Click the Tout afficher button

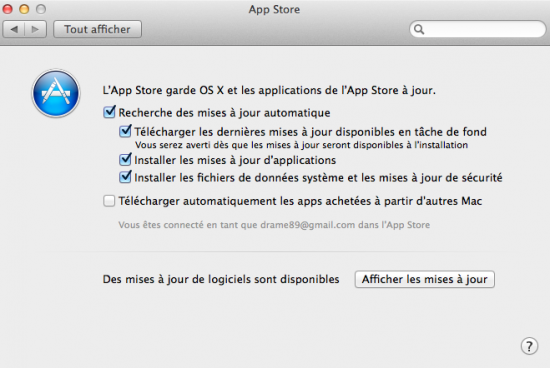[98, 29]
